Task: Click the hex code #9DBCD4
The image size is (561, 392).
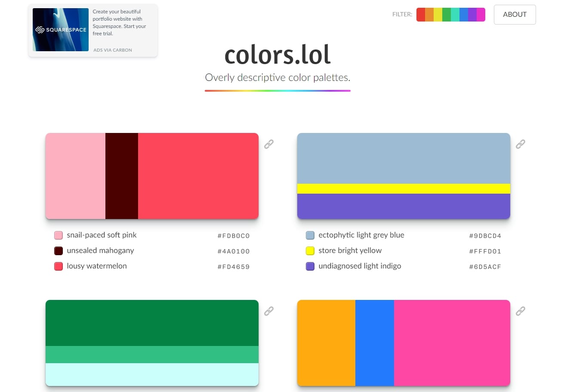Action: [x=485, y=236]
